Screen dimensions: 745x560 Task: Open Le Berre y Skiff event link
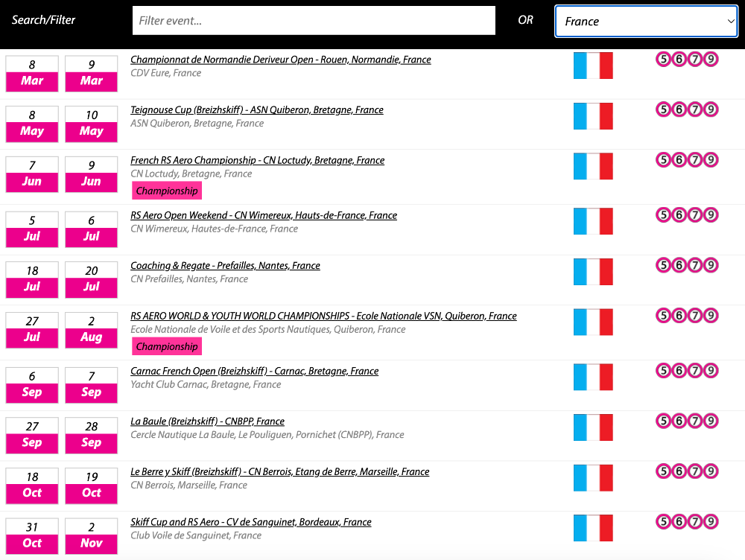tap(280, 471)
